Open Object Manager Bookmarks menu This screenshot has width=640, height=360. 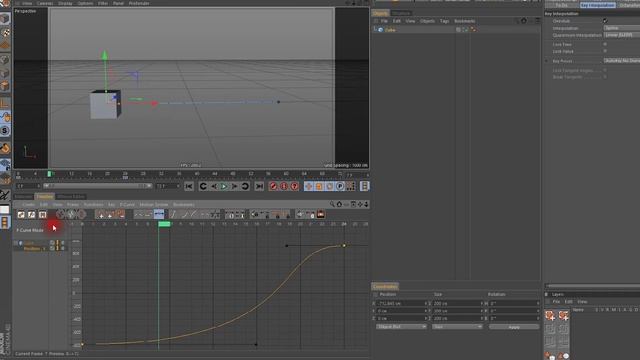coord(464,21)
